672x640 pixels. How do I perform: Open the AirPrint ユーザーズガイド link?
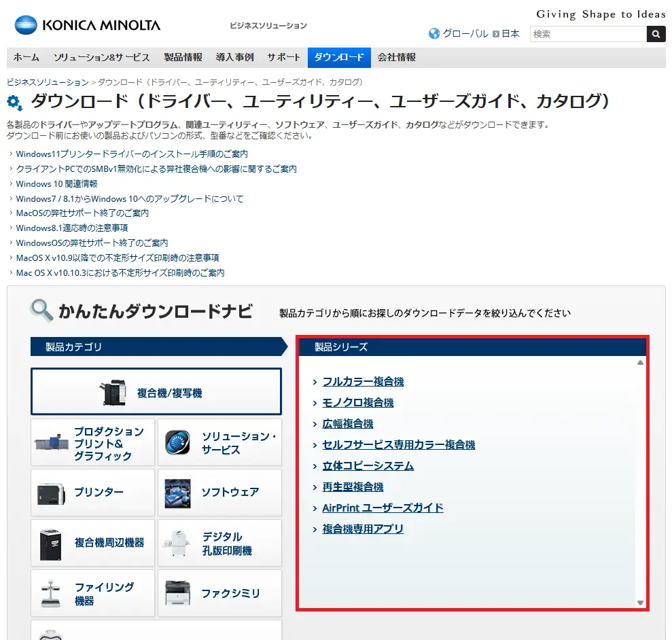coord(383,508)
